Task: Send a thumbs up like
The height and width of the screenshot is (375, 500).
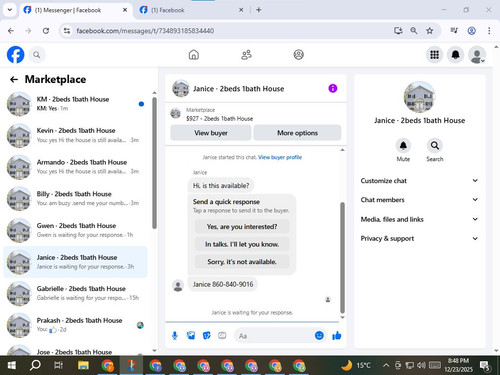Action: [x=337, y=336]
